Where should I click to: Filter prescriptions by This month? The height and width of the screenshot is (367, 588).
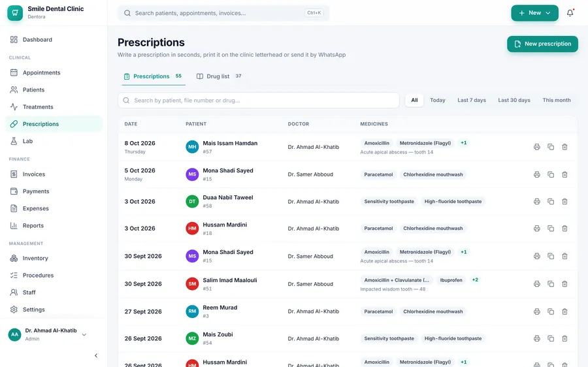point(557,100)
